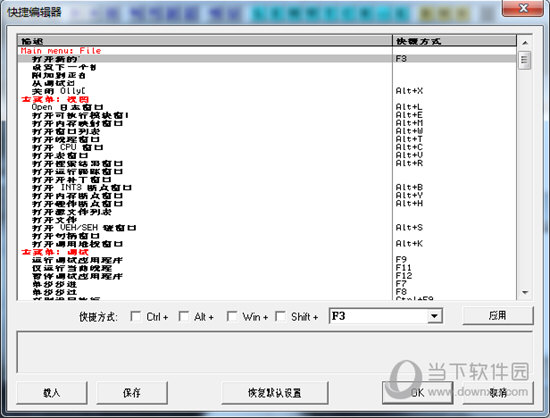Click the 载入 (Load) button

[52, 393]
